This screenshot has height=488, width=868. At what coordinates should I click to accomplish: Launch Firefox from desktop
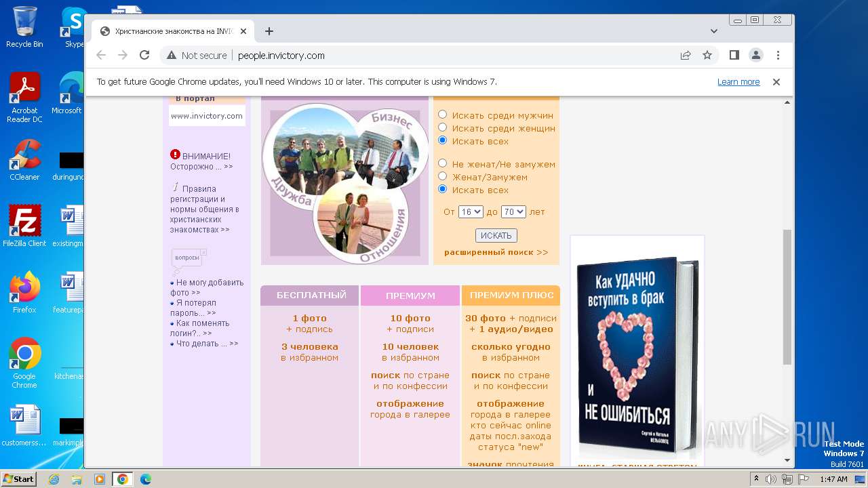24,292
